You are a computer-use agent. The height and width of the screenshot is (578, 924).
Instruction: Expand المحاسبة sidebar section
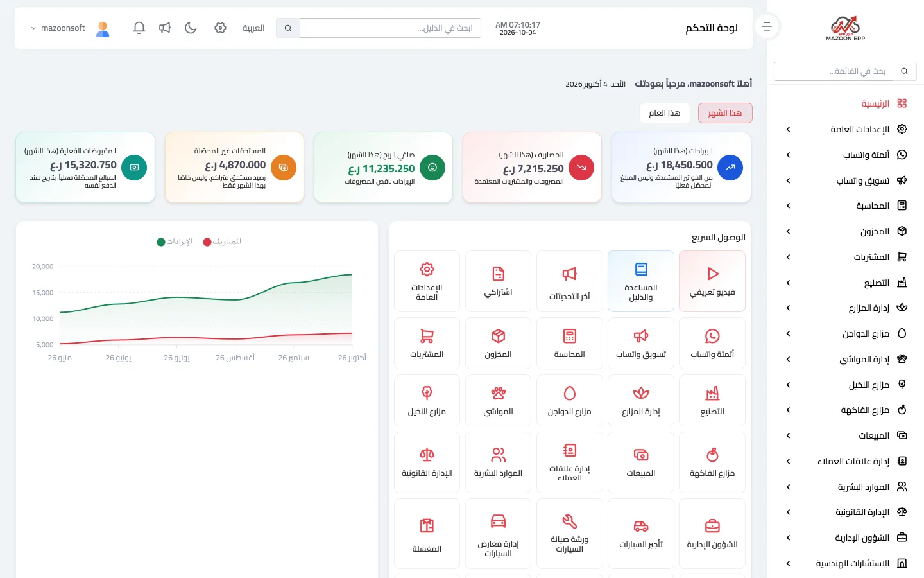pyautogui.click(x=845, y=206)
